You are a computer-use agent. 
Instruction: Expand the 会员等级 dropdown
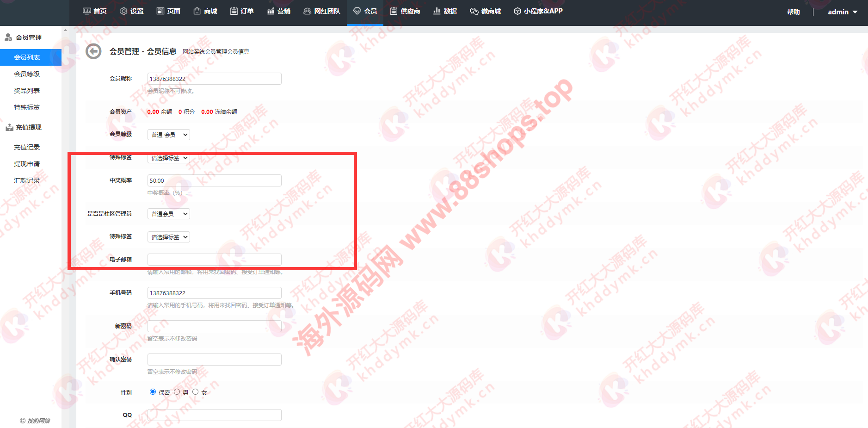click(169, 135)
